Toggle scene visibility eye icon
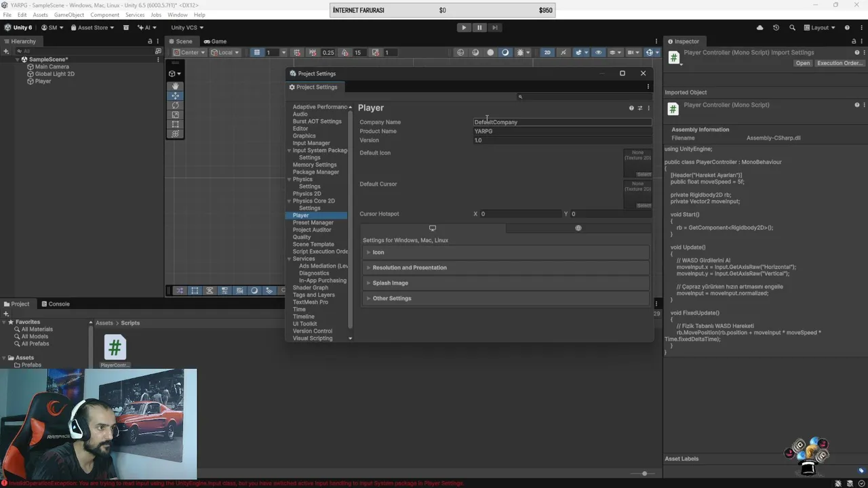 (597, 52)
